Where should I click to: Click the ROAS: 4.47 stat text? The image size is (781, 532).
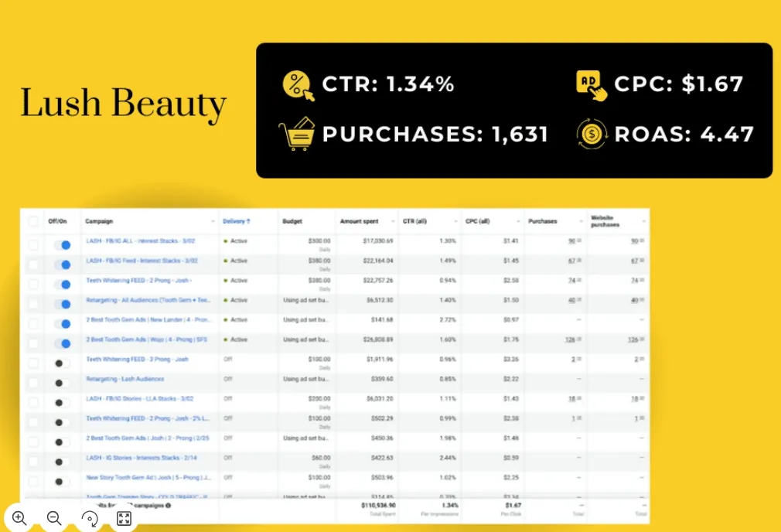(684, 135)
